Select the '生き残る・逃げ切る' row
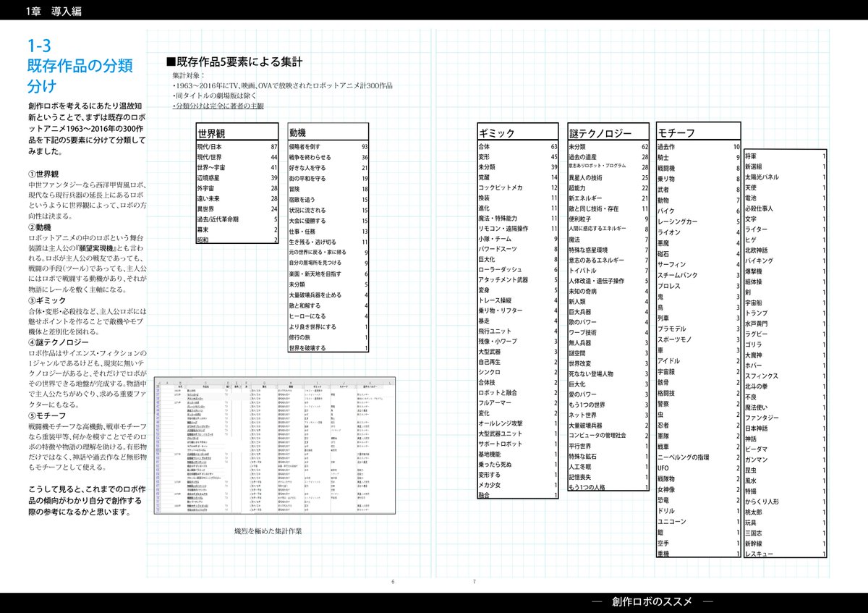The height and width of the screenshot is (613, 868). 328,242
